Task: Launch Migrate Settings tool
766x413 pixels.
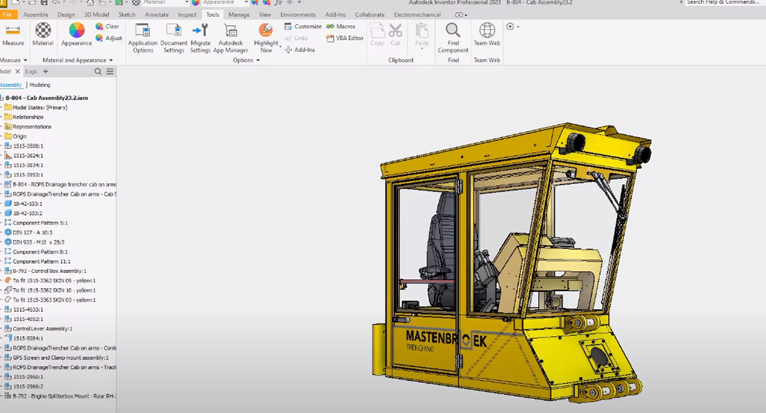Action: click(x=200, y=38)
